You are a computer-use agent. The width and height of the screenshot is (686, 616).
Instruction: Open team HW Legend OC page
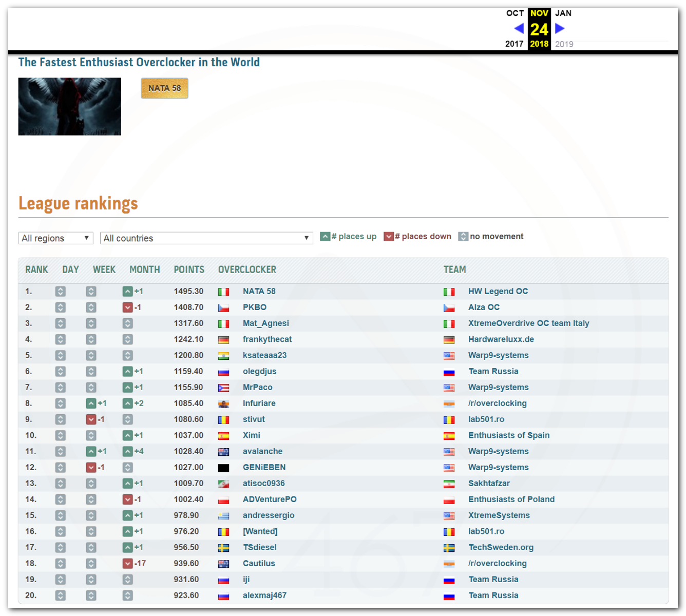click(x=498, y=291)
